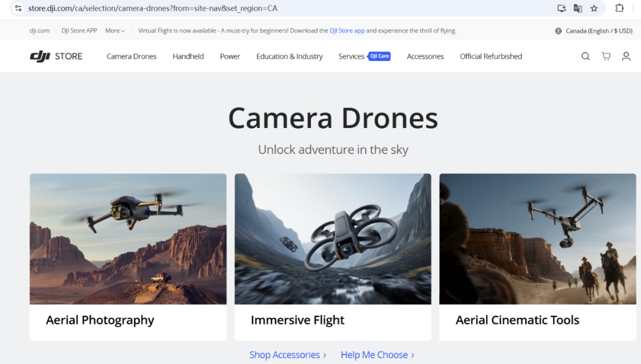Click the Camera Drones page heading
Screen dimensions: 641x364
point(333,118)
